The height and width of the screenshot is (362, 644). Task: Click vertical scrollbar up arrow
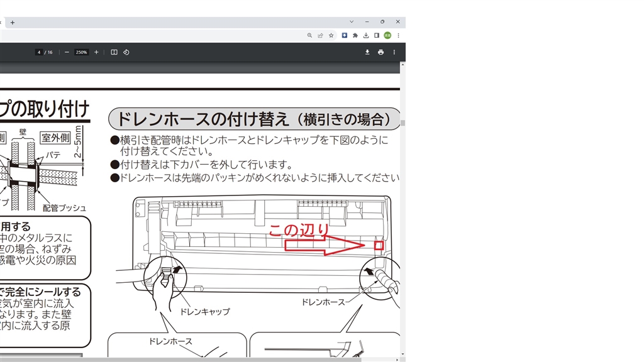point(403,65)
